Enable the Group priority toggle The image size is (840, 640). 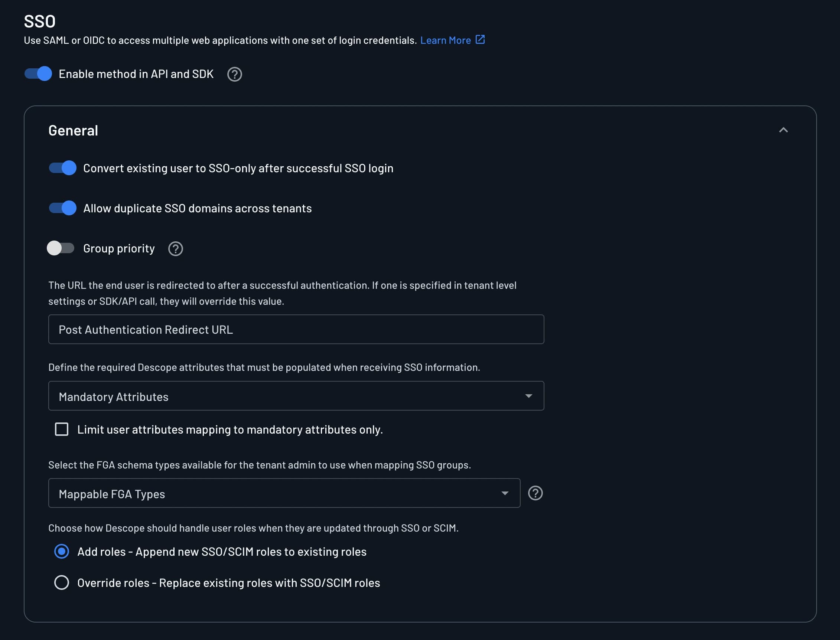pyautogui.click(x=61, y=248)
